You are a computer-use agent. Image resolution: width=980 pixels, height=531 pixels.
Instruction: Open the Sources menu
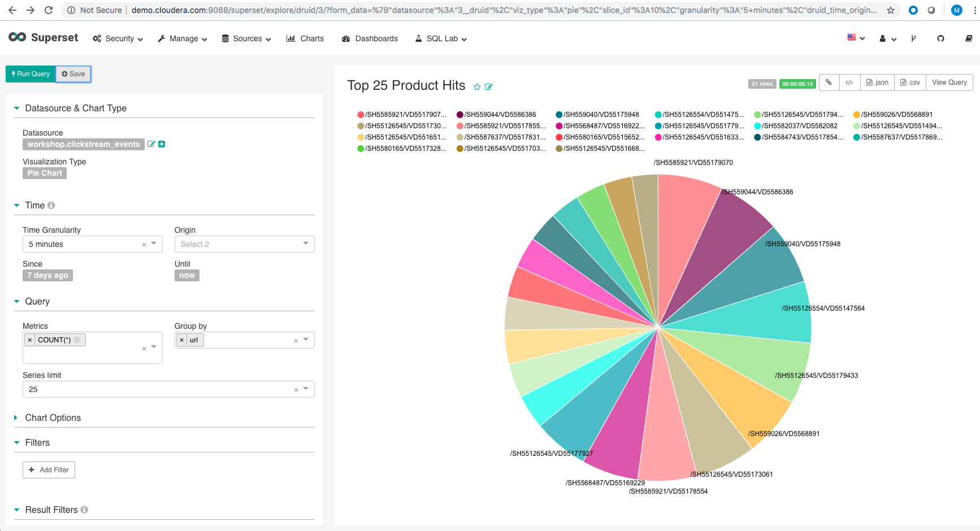tap(246, 38)
